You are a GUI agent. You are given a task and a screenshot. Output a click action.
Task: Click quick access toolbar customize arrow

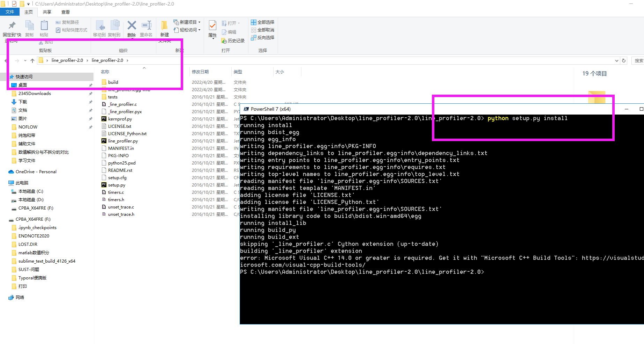click(28, 4)
